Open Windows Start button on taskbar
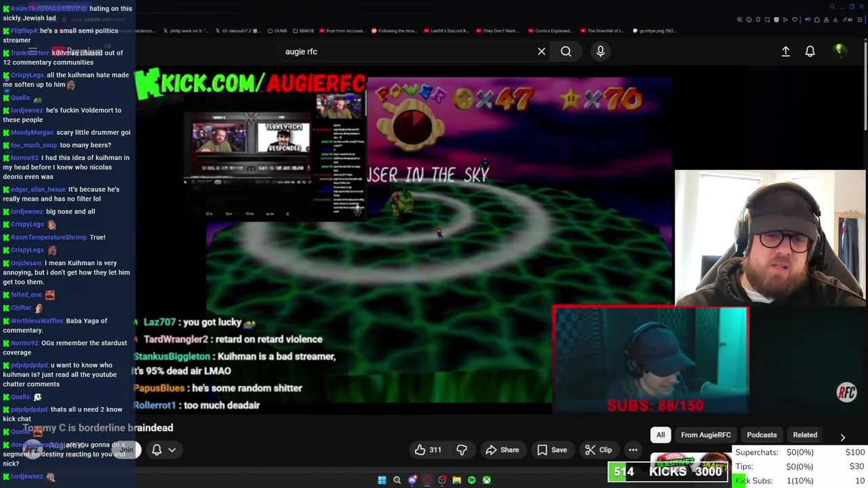The image size is (868, 488). click(382, 480)
